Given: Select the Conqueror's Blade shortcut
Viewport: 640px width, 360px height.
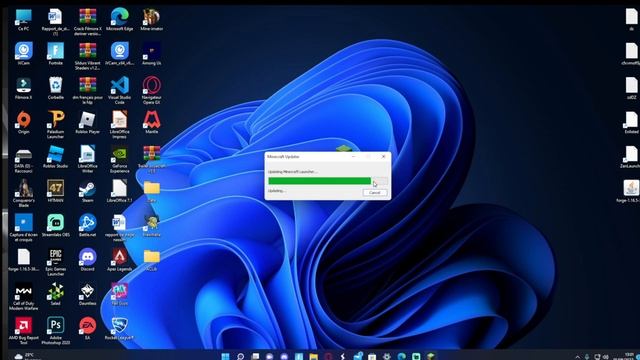Looking at the screenshot, I should 23,193.
